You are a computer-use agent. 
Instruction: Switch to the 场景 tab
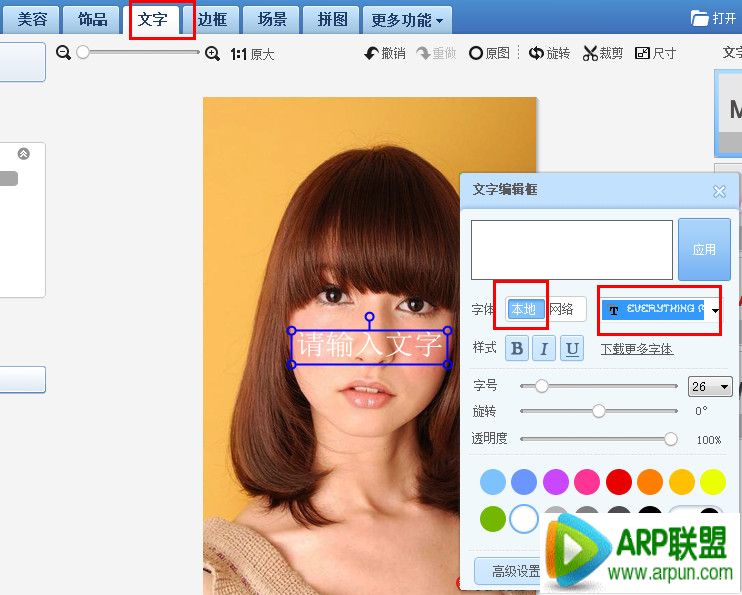pyautogui.click(x=272, y=20)
